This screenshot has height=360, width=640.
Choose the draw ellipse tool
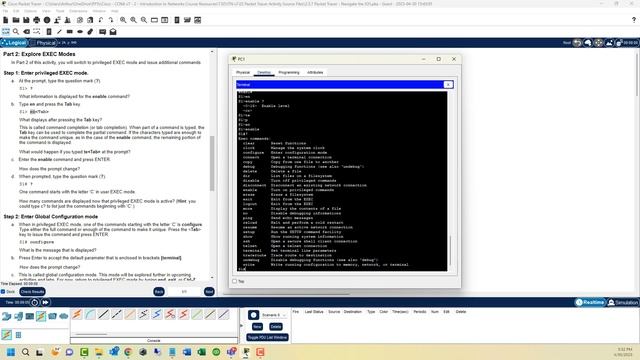click(80, 31)
